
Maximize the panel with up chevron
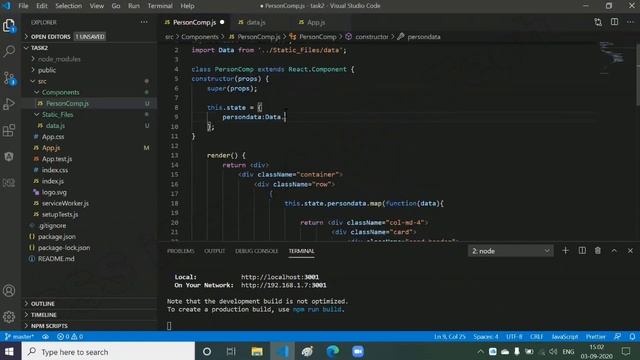tap(614, 251)
